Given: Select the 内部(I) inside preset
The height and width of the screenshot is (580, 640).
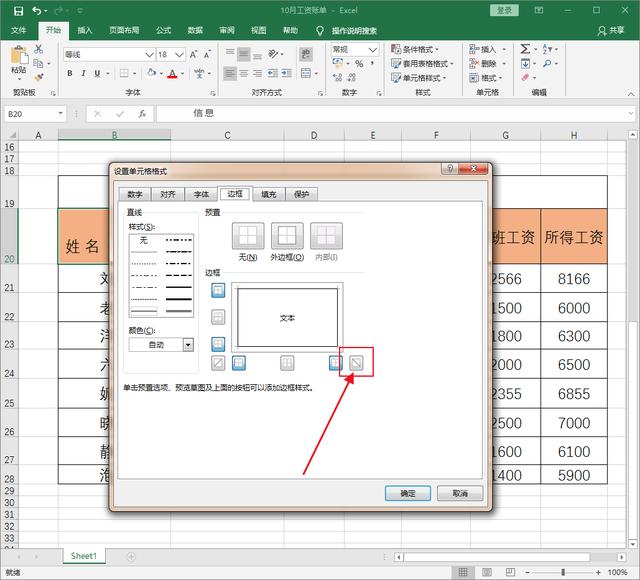Looking at the screenshot, I should pyautogui.click(x=326, y=236).
